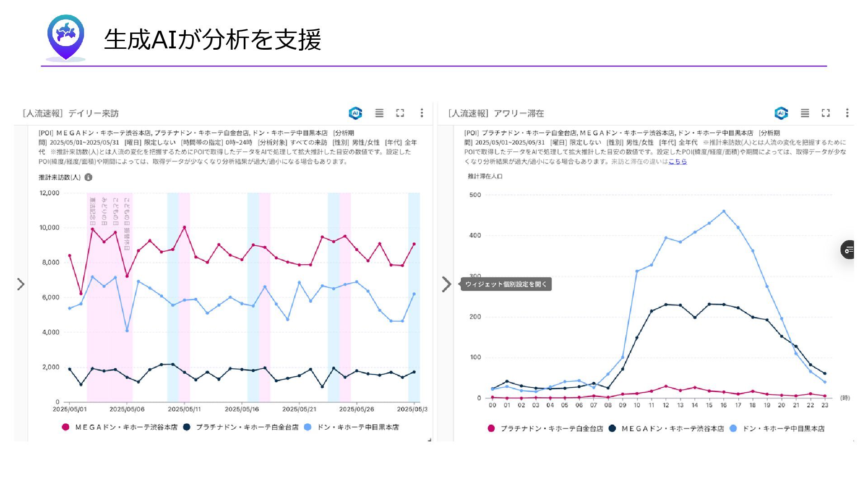
Task: Click ウィジェット個別設定を開く tooltip label
Action: pyautogui.click(x=506, y=284)
